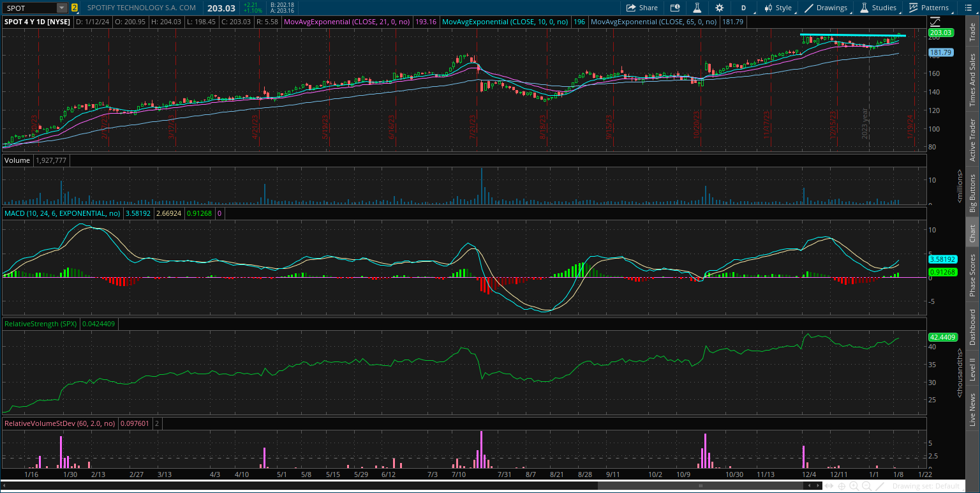Image resolution: width=980 pixels, height=493 pixels.
Task: Open the D timeframe selector
Action: pyautogui.click(x=743, y=8)
